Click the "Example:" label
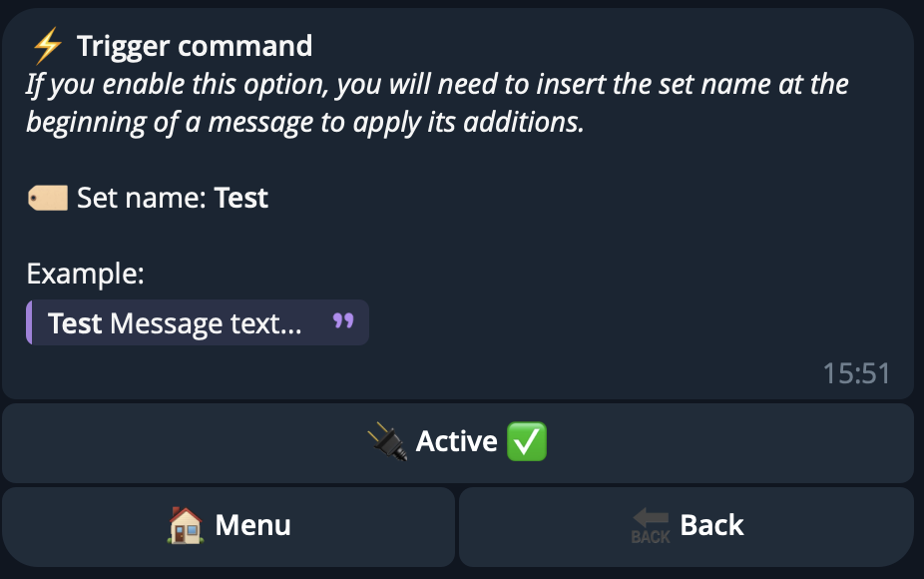This screenshot has height=579, width=924. [86, 274]
